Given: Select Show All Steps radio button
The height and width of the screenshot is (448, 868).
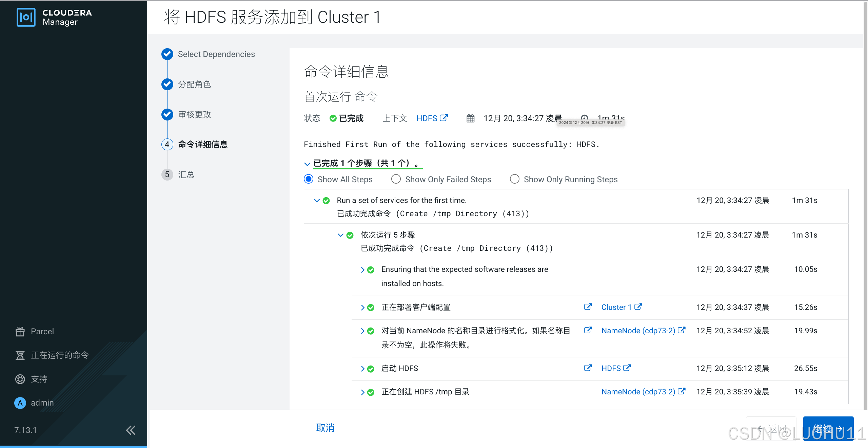Looking at the screenshot, I should click(x=309, y=179).
